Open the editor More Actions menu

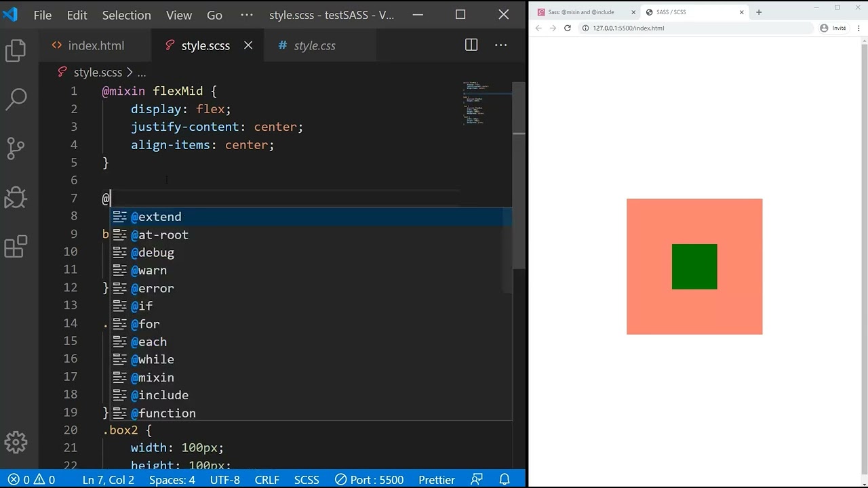coord(501,45)
